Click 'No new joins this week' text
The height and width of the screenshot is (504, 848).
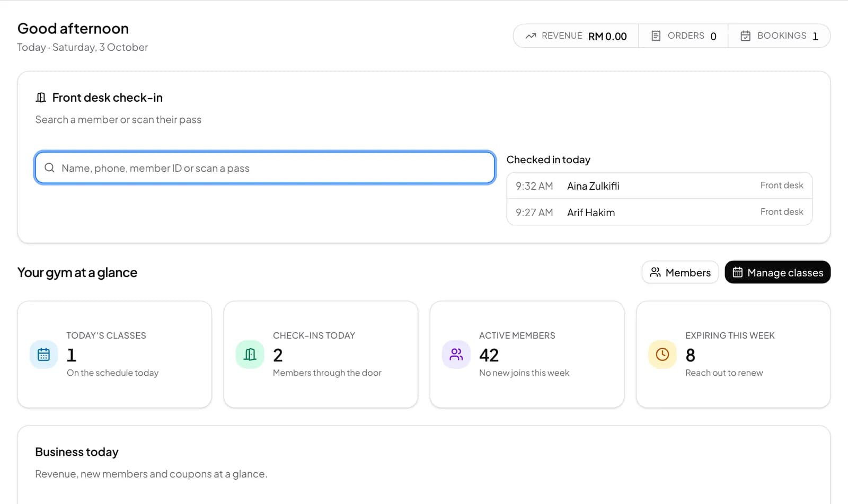click(524, 373)
